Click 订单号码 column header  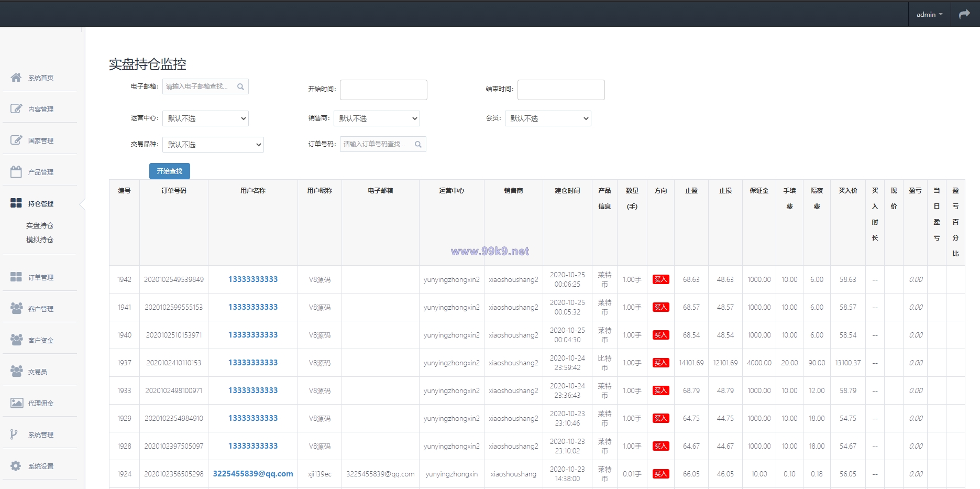pos(174,191)
